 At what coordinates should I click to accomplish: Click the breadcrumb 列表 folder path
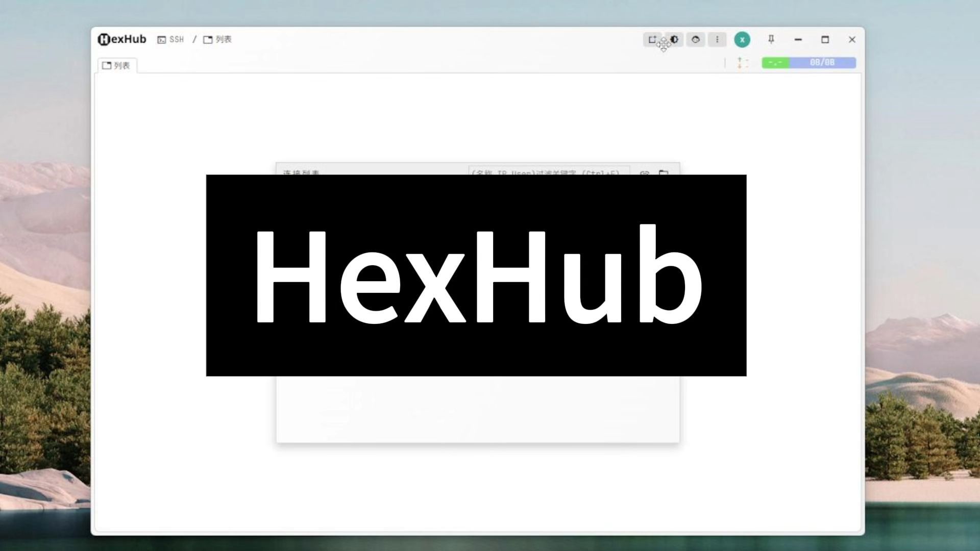218,39
